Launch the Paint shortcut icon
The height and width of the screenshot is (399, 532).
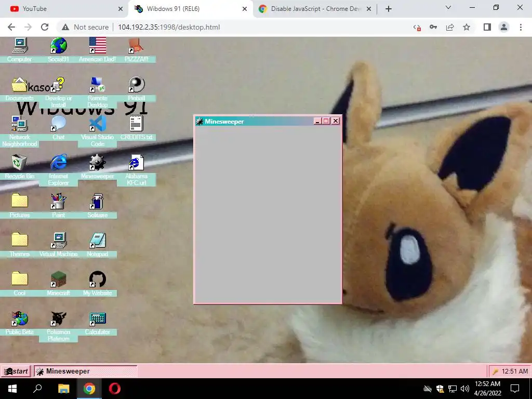point(58,201)
